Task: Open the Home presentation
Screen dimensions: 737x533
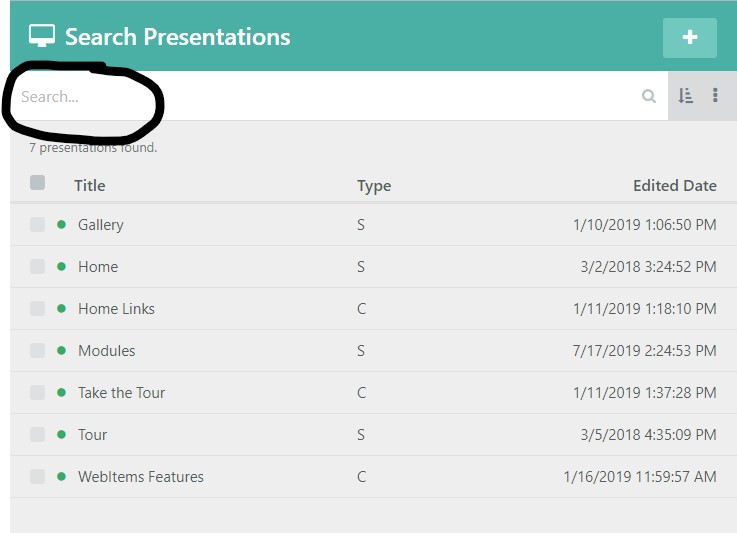Action: pyautogui.click(x=98, y=267)
